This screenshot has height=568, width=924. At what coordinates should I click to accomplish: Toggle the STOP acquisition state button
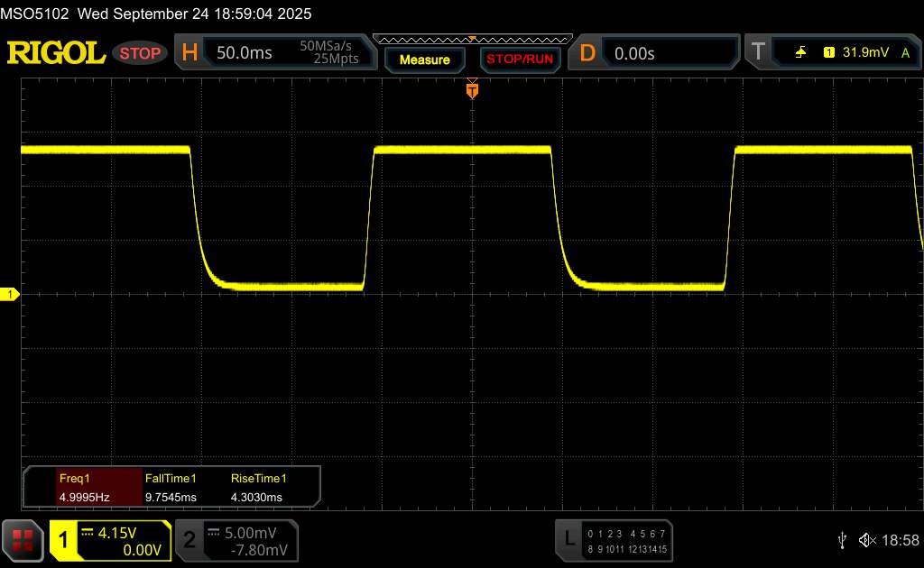[x=141, y=53]
